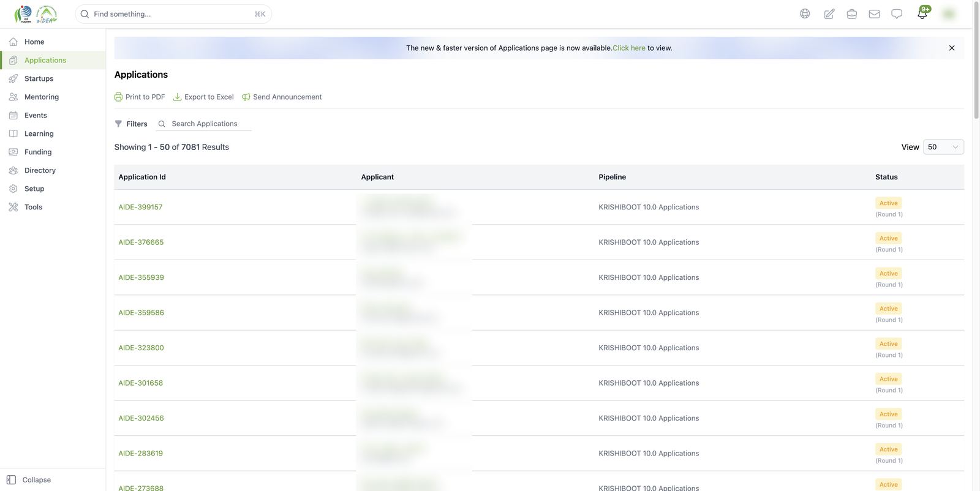The height and width of the screenshot is (491, 980).
Task: Click the Filters button label
Action: tap(137, 124)
